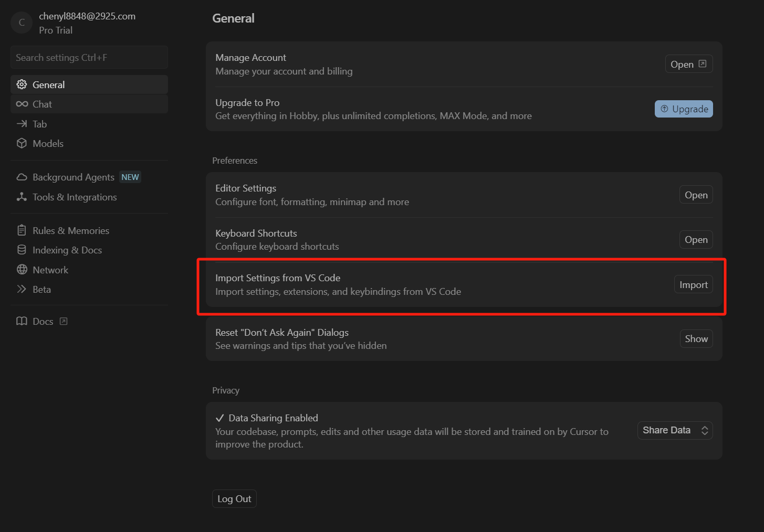Click the Network globe icon
This screenshot has height=532, width=764.
pyautogui.click(x=22, y=270)
